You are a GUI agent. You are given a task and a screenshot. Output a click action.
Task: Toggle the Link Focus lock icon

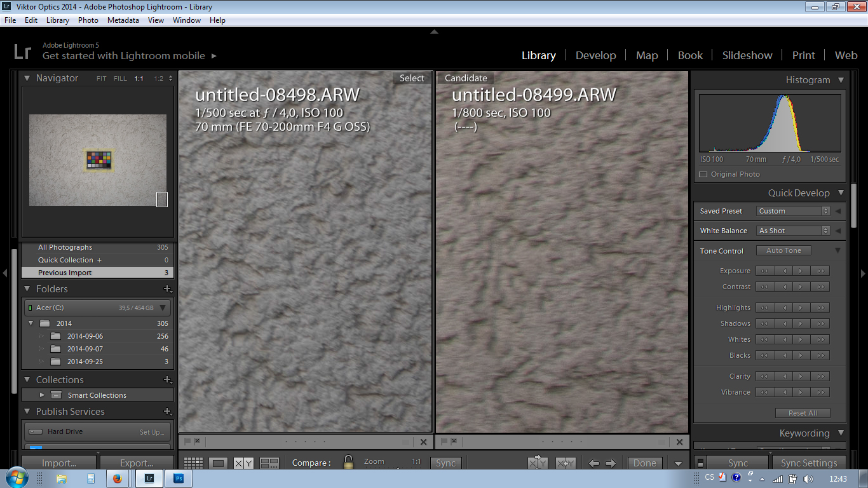[348, 462]
